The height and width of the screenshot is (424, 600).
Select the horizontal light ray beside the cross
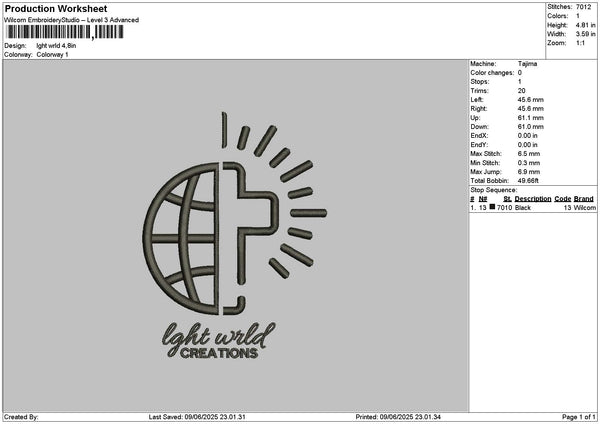308,213
